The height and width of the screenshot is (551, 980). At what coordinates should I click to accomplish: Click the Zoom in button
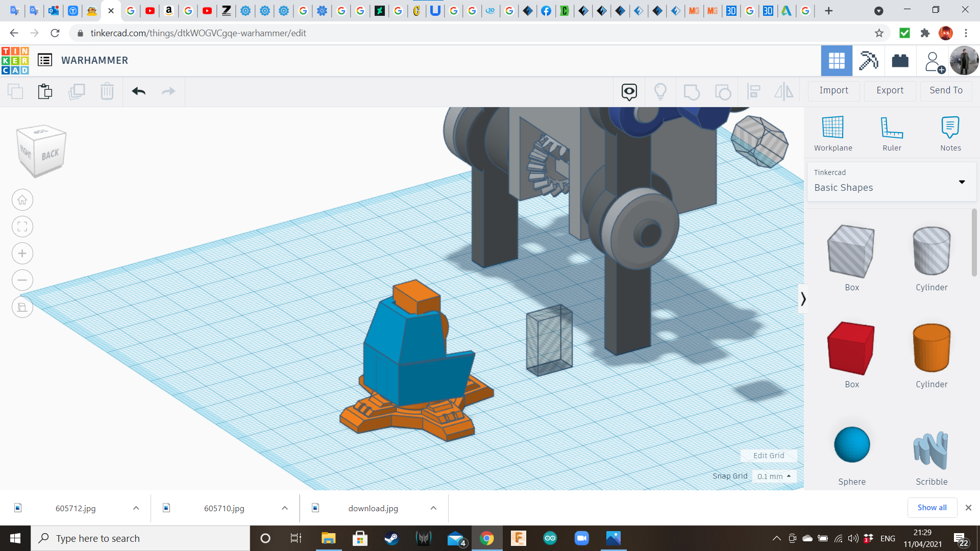pos(22,254)
